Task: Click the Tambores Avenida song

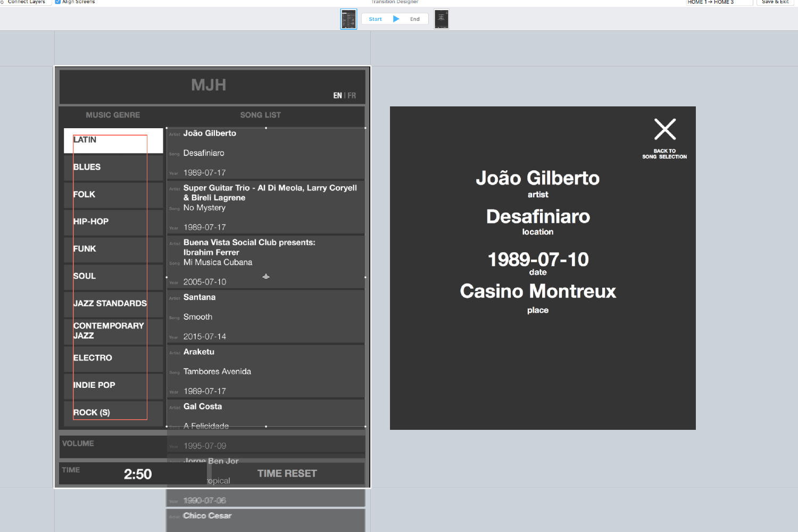Action: [217, 372]
